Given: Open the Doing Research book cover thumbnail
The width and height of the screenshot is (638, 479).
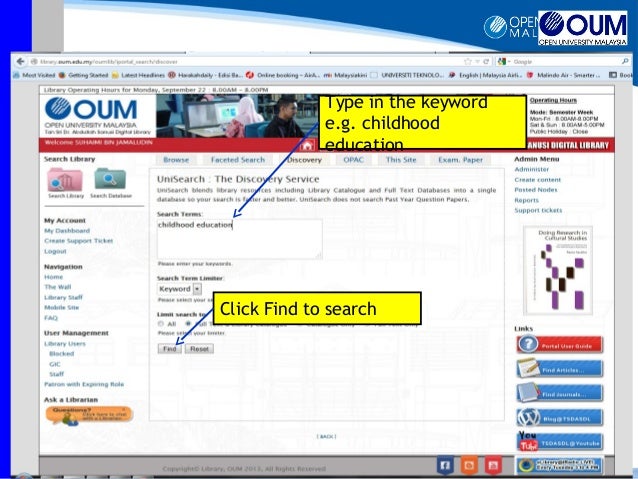Looking at the screenshot, I should pos(558,270).
